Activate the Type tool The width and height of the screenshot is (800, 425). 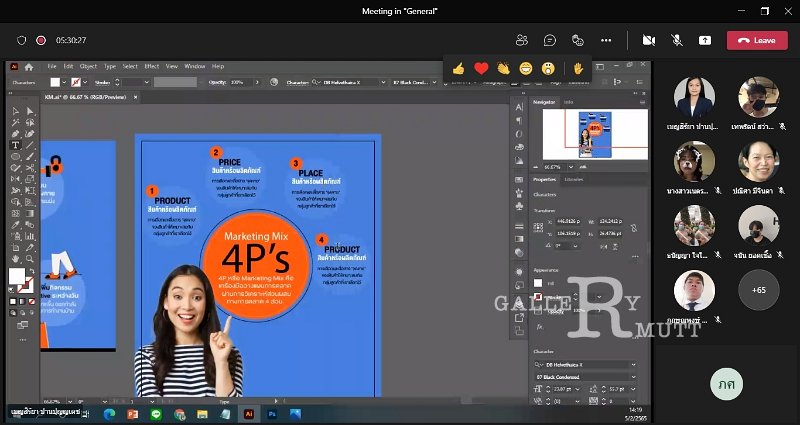point(15,145)
